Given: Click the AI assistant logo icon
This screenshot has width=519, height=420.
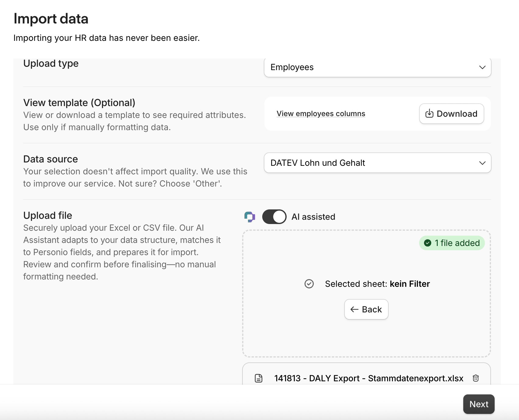Looking at the screenshot, I should coord(250,217).
